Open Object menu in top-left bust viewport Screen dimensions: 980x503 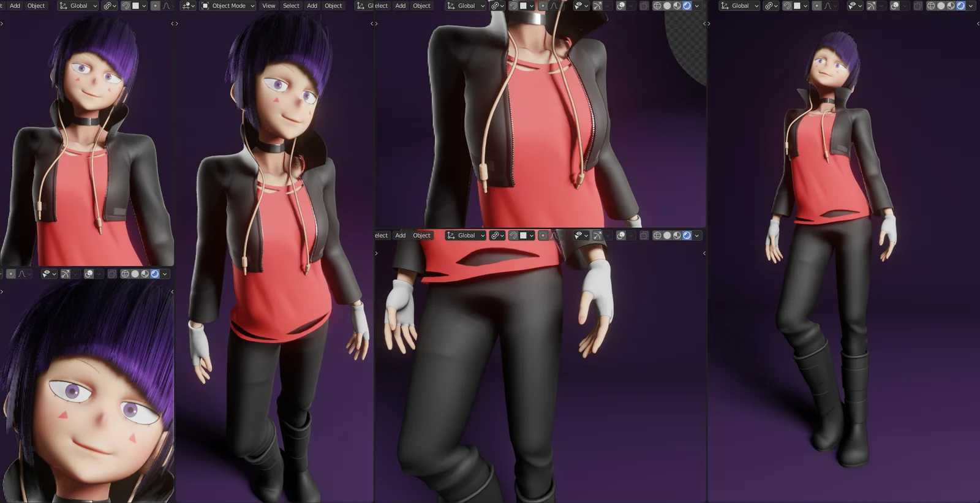pyautogui.click(x=36, y=6)
